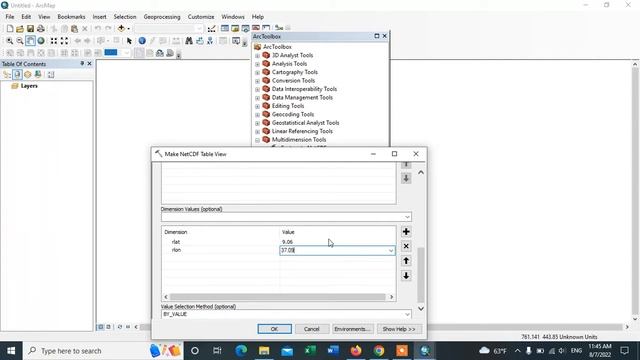Expand Data Management Tools toolbox
The height and width of the screenshot is (360, 640).
point(257,98)
